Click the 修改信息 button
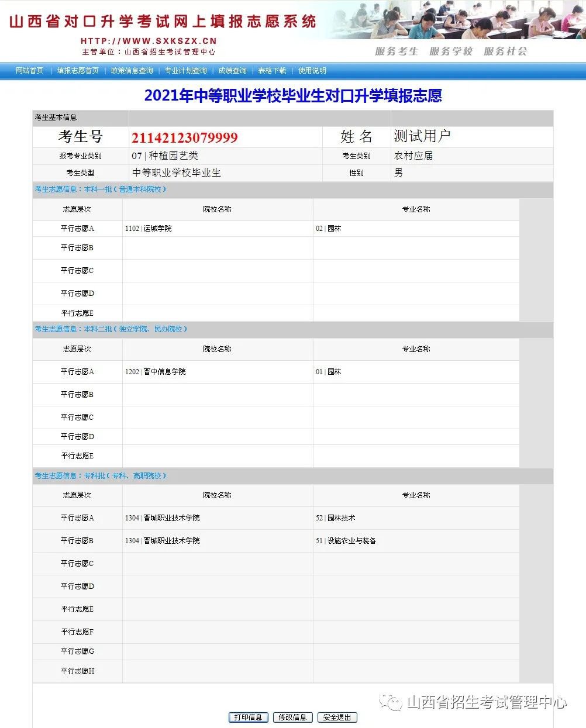Image resolution: width=586 pixels, height=728 pixels. [x=292, y=717]
